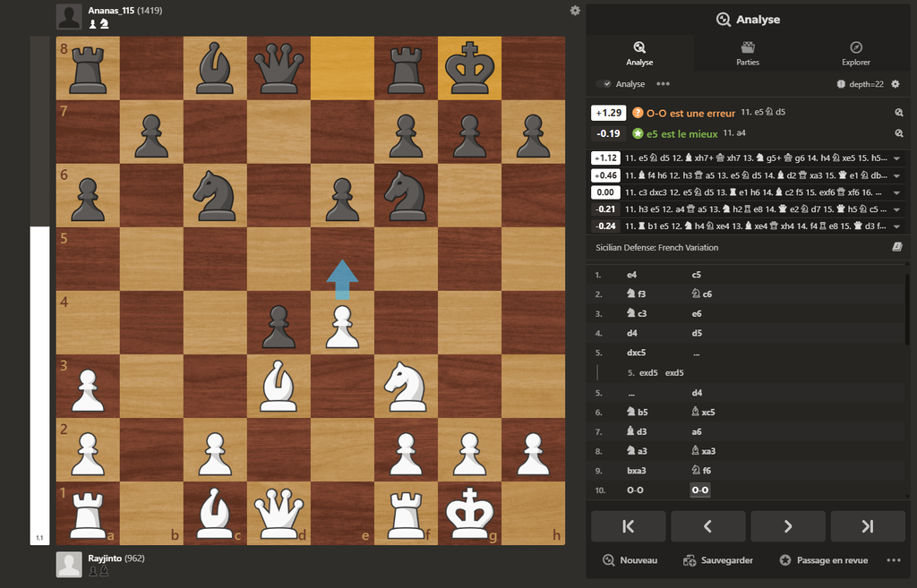Select the white knight on f3
The image size is (917, 588).
406,387
